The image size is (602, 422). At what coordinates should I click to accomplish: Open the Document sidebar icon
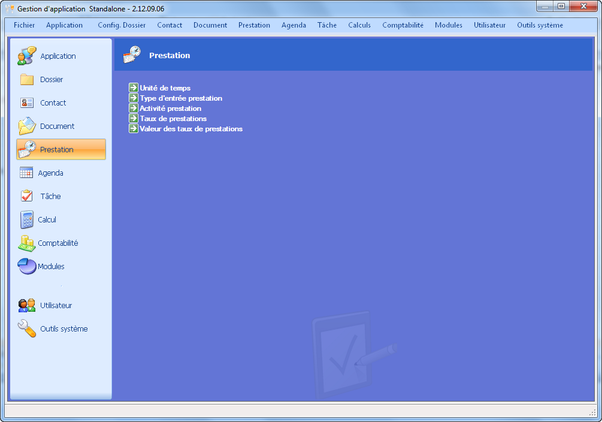pyautogui.click(x=27, y=126)
